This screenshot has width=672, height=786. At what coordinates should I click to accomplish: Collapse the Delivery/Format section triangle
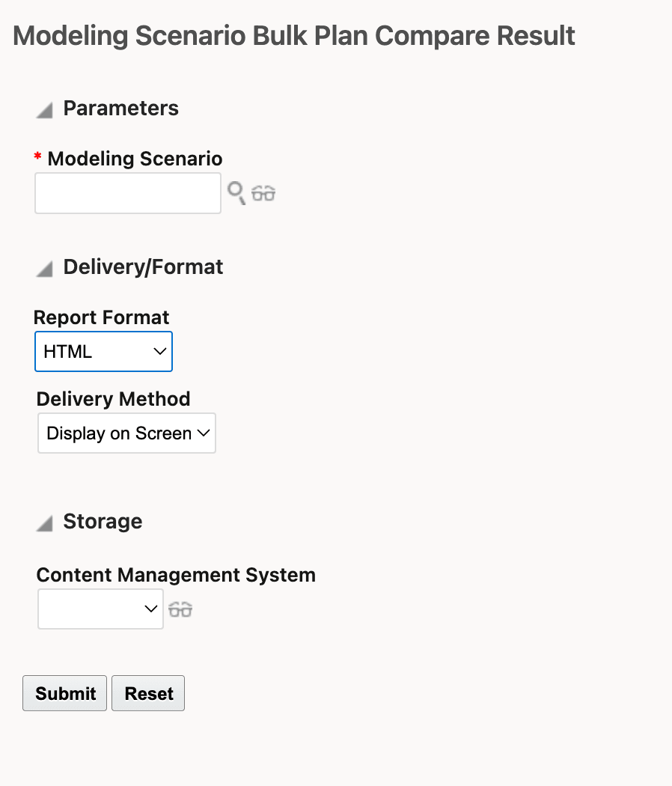click(45, 269)
